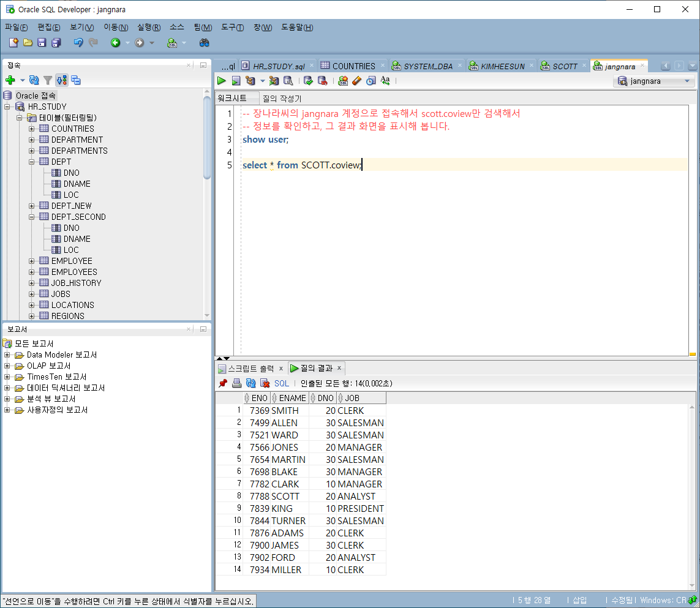Switch to the 질의 작성기 tab
Screen dimensions: 700x608
click(x=282, y=98)
